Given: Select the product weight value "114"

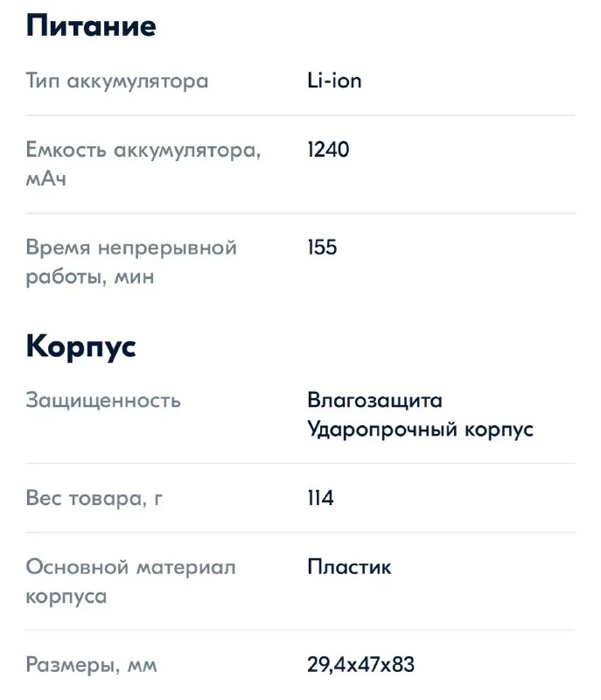Looking at the screenshot, I should point(320,499).
